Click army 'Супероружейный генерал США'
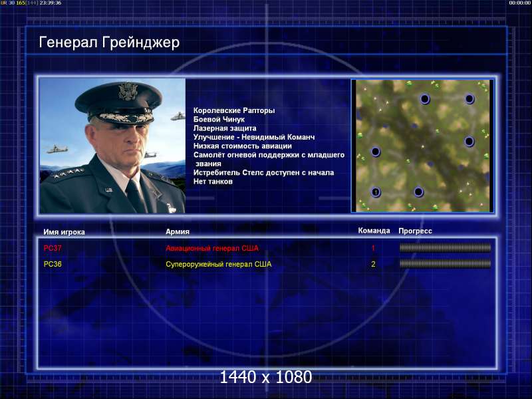 pyautogui.click(x=219, y=264)
